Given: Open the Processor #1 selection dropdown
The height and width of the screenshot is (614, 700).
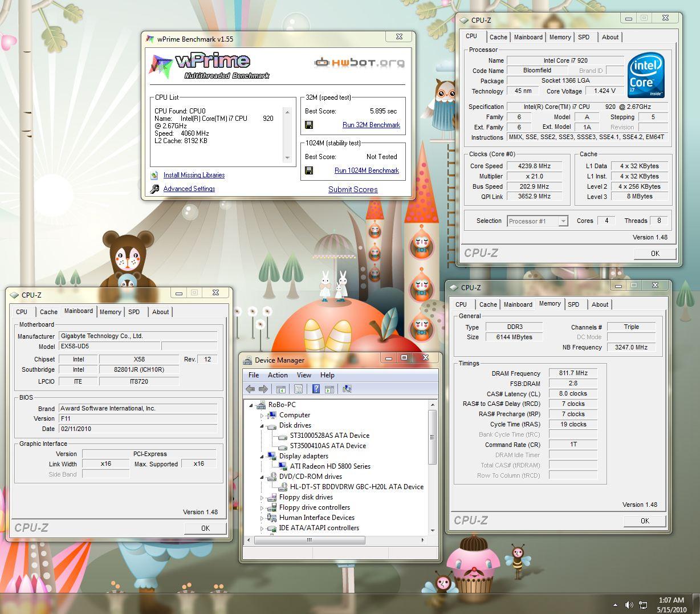Looking at the screenshot, I should [563, 221].
